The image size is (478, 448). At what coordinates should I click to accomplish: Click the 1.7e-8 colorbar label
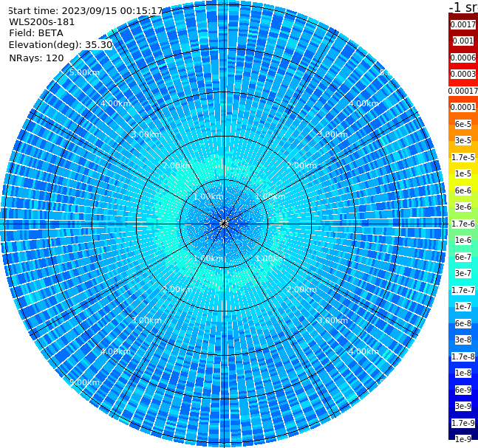tap(463, 356)
